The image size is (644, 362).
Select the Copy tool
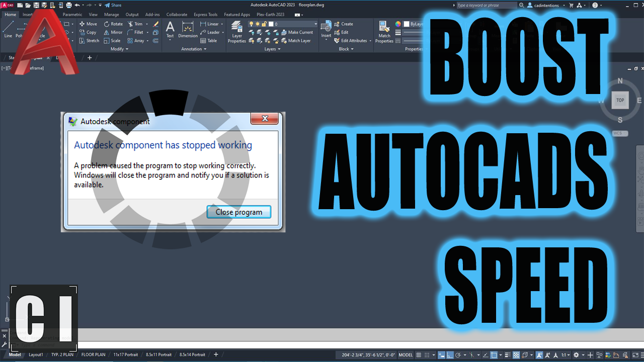coord(87,32)
